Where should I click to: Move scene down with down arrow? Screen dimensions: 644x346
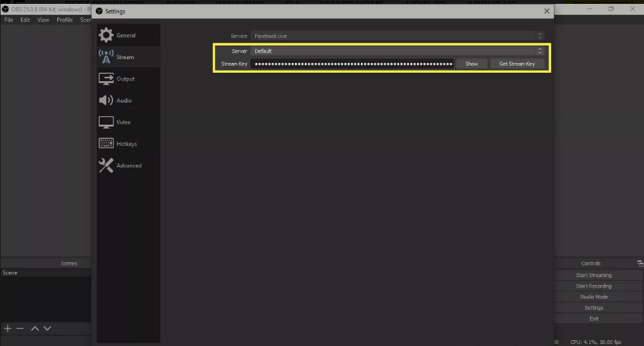[x=47, y=328]
